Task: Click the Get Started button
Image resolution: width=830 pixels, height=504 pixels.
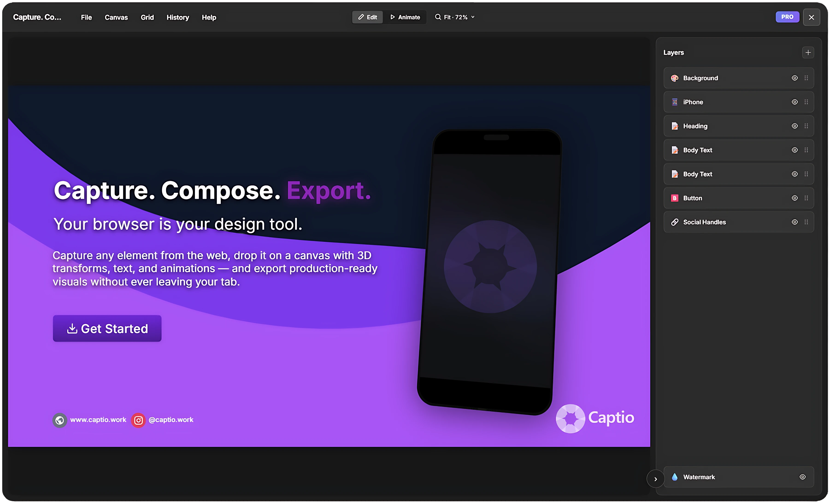Action: (x=107, y=328)
